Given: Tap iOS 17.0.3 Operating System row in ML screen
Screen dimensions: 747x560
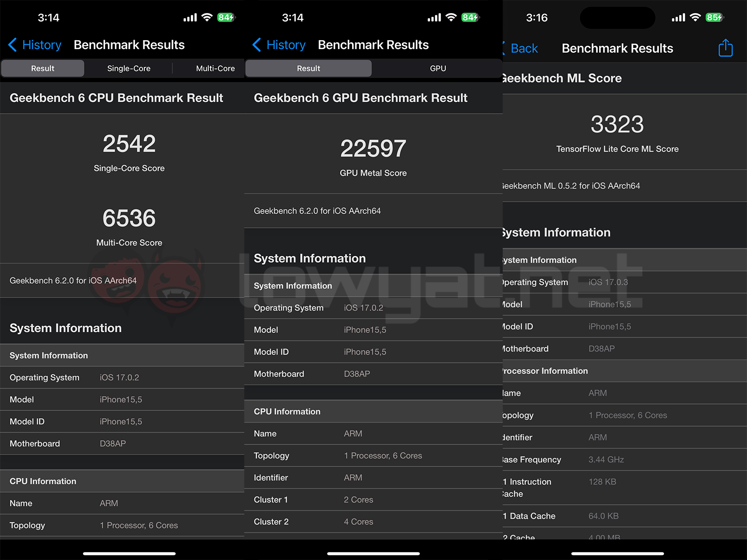Looking at the screenshot, I should click(625, 282).
